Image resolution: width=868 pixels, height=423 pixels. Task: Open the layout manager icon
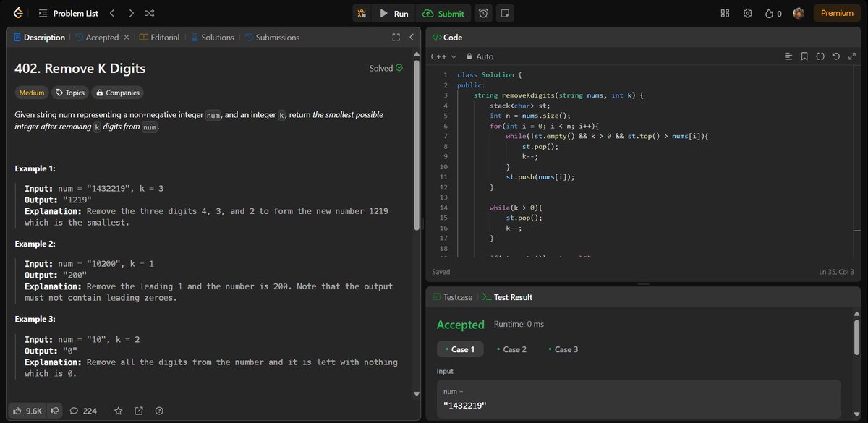click(x=726, y=13)
